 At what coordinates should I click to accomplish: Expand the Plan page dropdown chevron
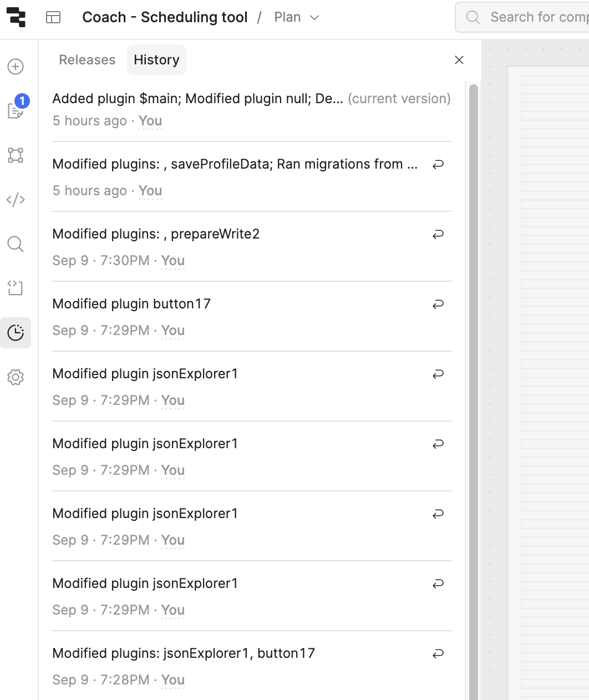click(x=314, y=18)
